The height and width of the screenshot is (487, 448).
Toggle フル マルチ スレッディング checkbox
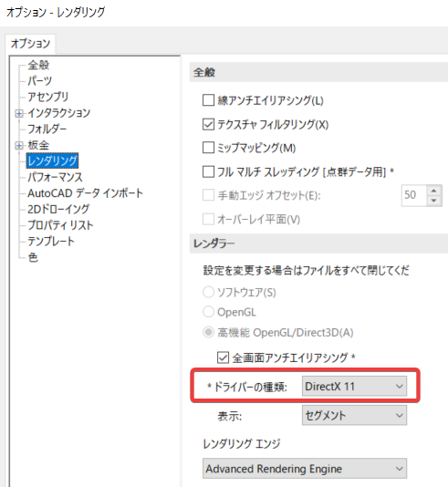(x=208, y=171)
